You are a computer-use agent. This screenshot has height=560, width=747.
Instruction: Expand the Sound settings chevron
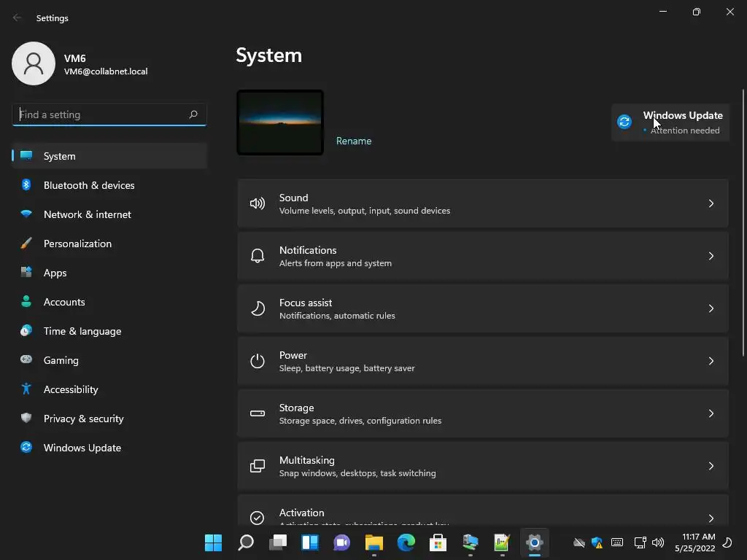711,204
